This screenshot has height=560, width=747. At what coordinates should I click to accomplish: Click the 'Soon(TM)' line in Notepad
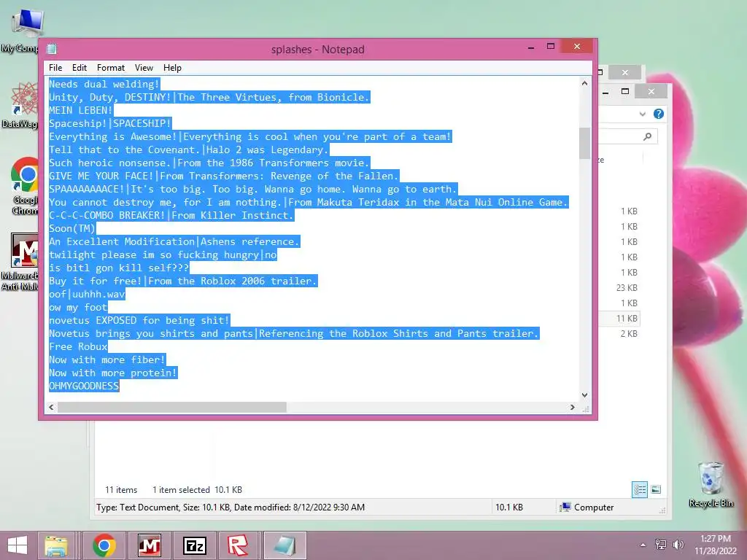[72, 228]
